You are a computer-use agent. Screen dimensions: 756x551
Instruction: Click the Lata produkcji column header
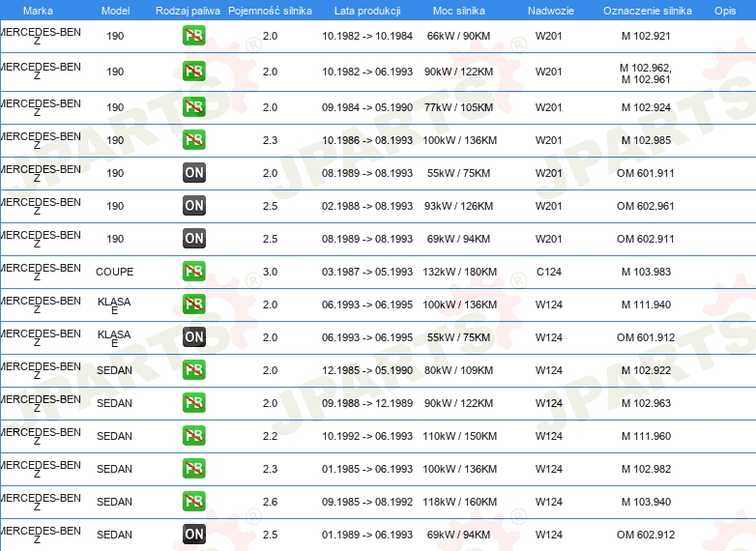click(x=367, y=11)
